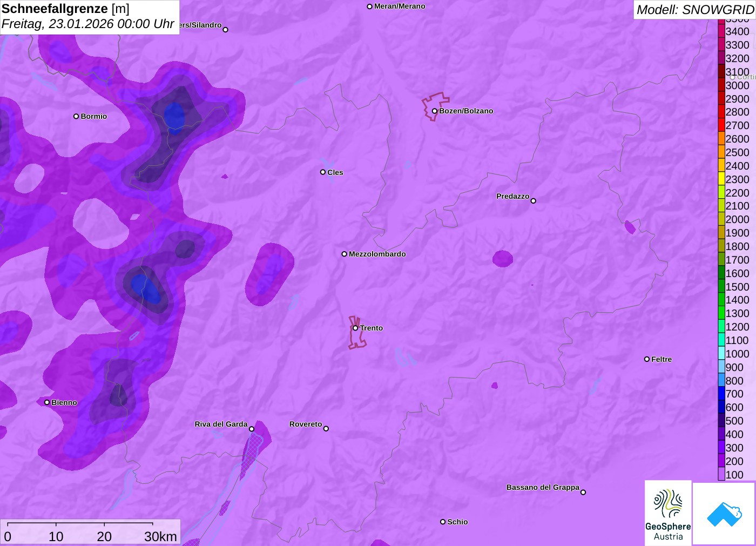This screenshot has height=546, width=756.
Task: Click the Schneefallgrenze [m] title
Action: (65, 9)
